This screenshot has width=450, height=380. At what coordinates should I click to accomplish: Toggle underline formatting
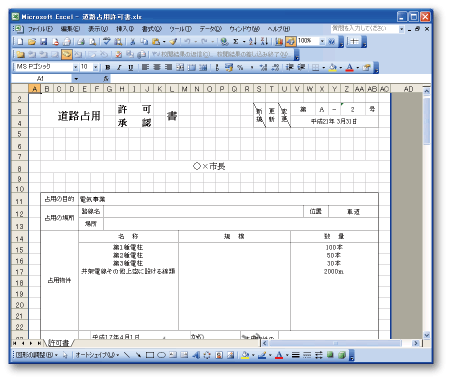[x=130, y=67]
